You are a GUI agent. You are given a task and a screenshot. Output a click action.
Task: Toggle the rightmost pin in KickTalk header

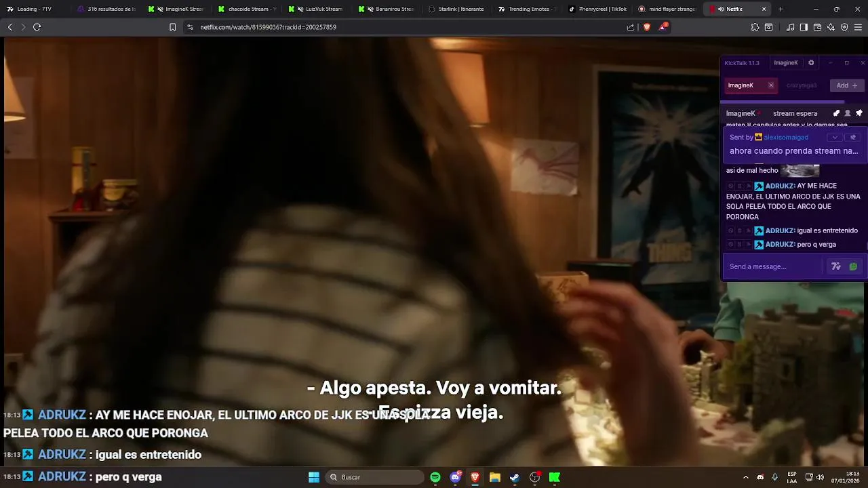[x=859, y=113]
